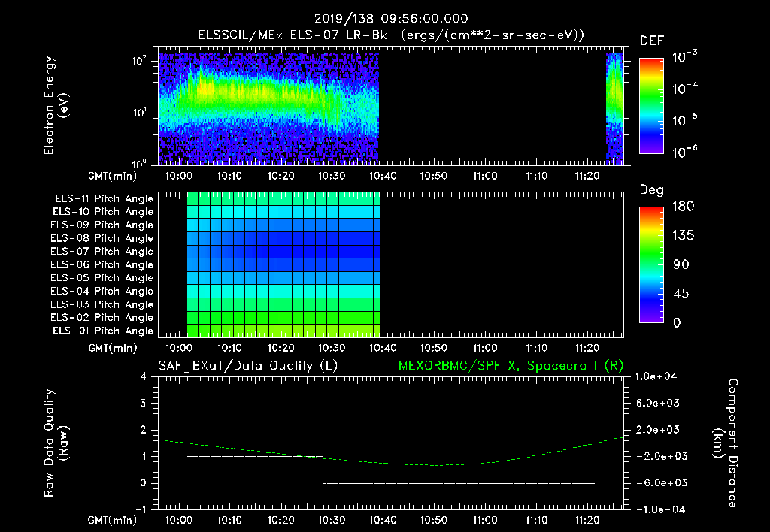
Task: Click the Raw Data Quality (Raw) axis label
Action: pyautogui.click(x=56, y=443)
